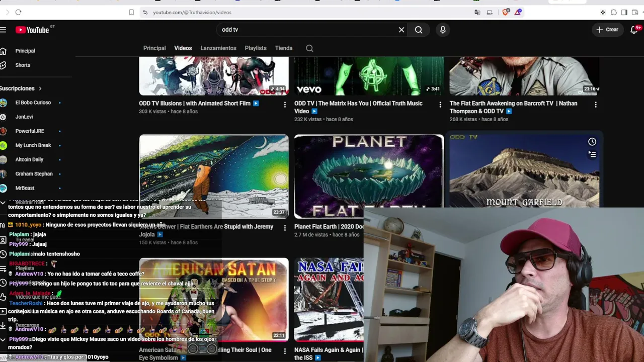The height and width of the screenshot is (362, 644).
Task: Open the Brave Shields lion icon
Action: pos(506,12)
